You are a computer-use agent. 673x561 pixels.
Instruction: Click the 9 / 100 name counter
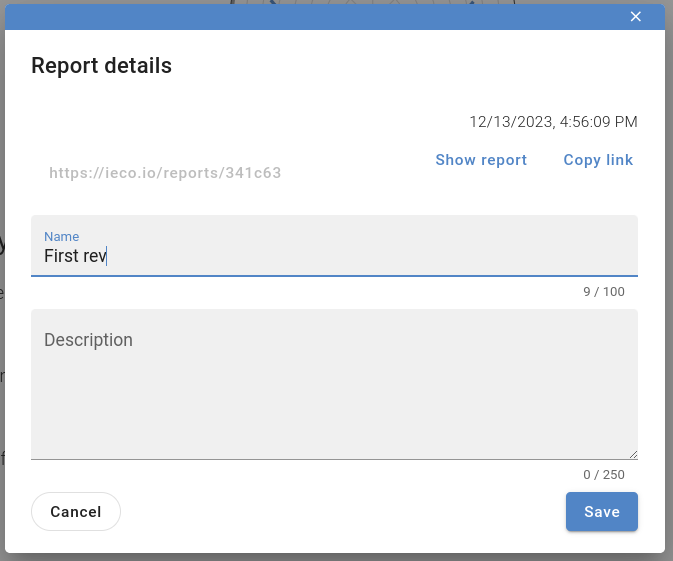[x=603, y=291]
